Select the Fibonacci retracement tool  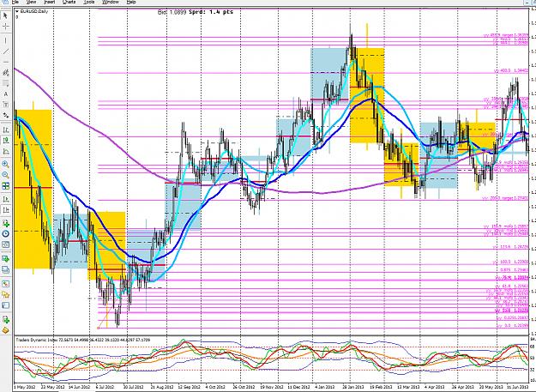5,83
